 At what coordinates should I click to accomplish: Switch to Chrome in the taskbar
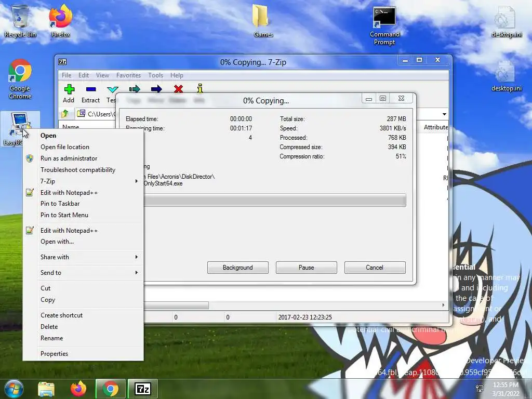tap(111, 389)
